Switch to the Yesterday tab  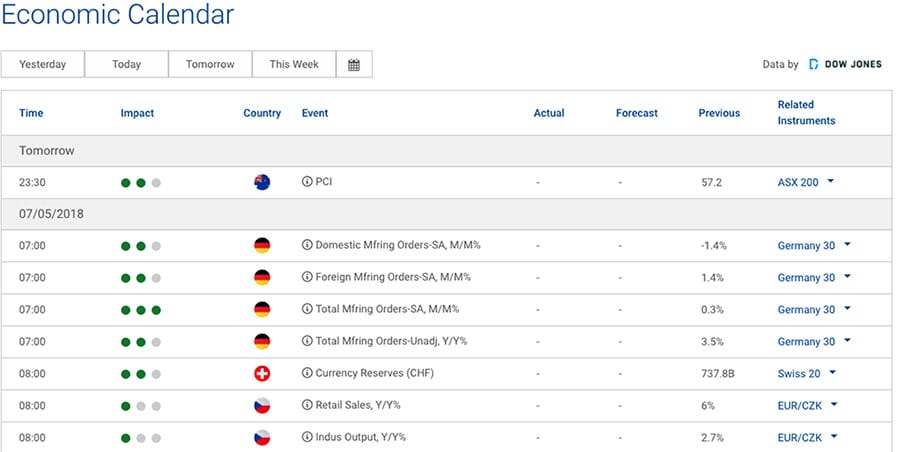[42, 65]
